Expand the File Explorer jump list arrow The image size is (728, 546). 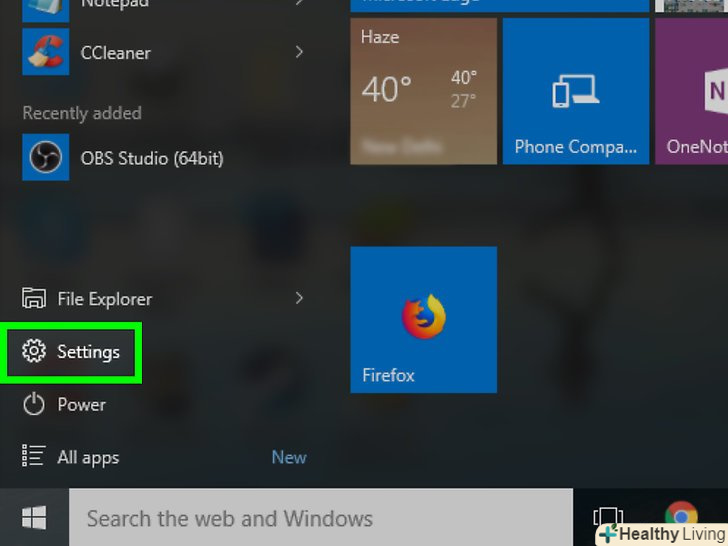299,298
